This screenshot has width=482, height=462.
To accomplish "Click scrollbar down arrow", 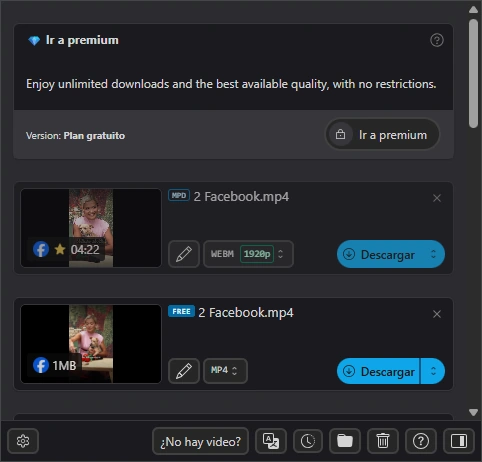I will click(473, 413).
